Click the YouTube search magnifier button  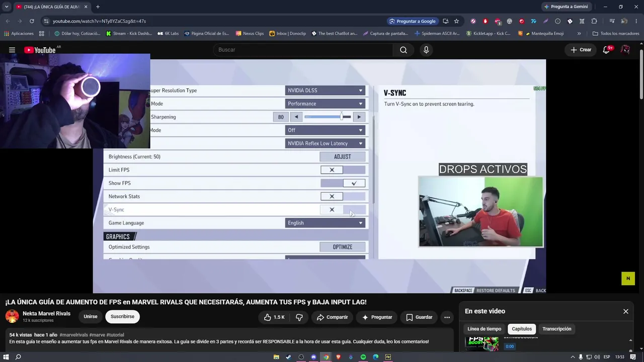coord(404,50)
